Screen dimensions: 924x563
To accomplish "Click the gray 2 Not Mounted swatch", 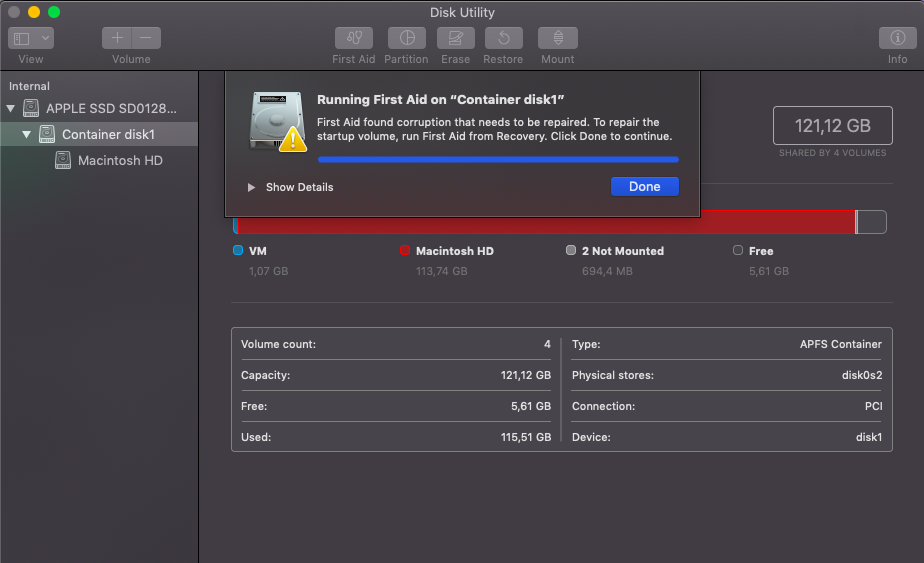I will pyautogui.click(x=571, y=250).
